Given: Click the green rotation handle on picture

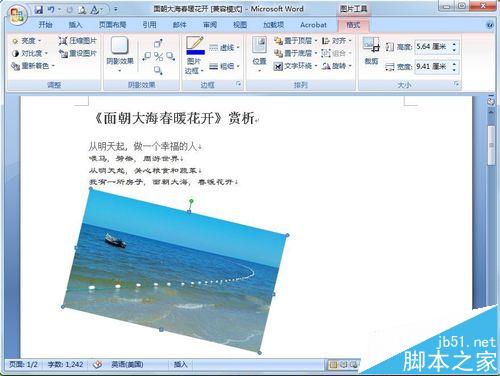Looking at the screenshot, I should (191, 201).
